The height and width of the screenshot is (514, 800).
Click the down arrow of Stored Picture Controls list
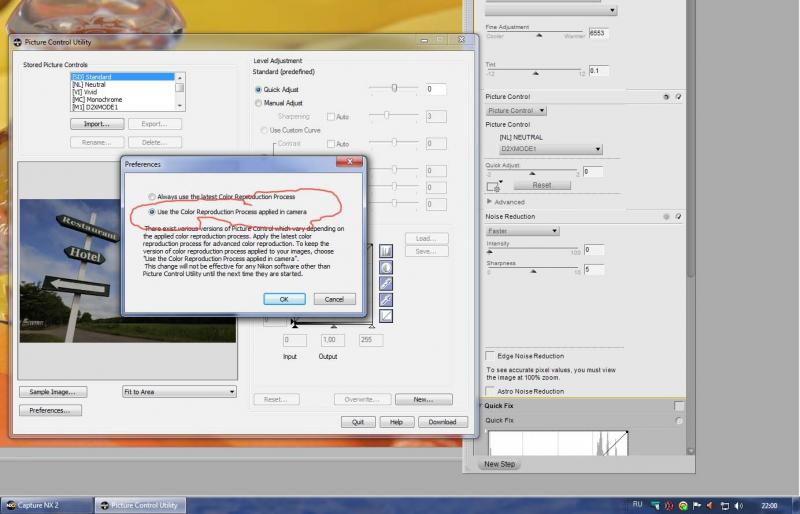(179, 106)
